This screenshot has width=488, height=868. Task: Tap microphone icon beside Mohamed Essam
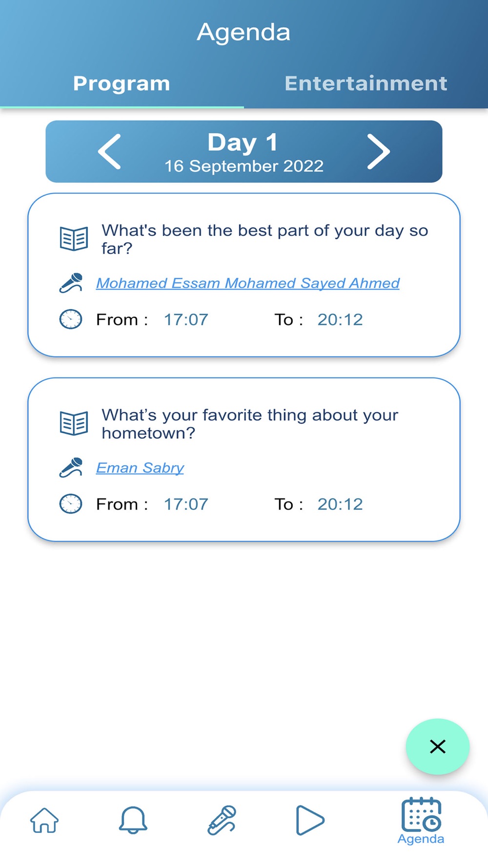[x=71, y=283]
